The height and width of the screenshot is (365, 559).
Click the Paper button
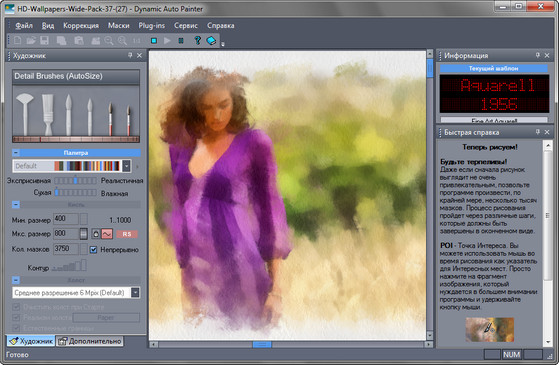tap(106, 317)
